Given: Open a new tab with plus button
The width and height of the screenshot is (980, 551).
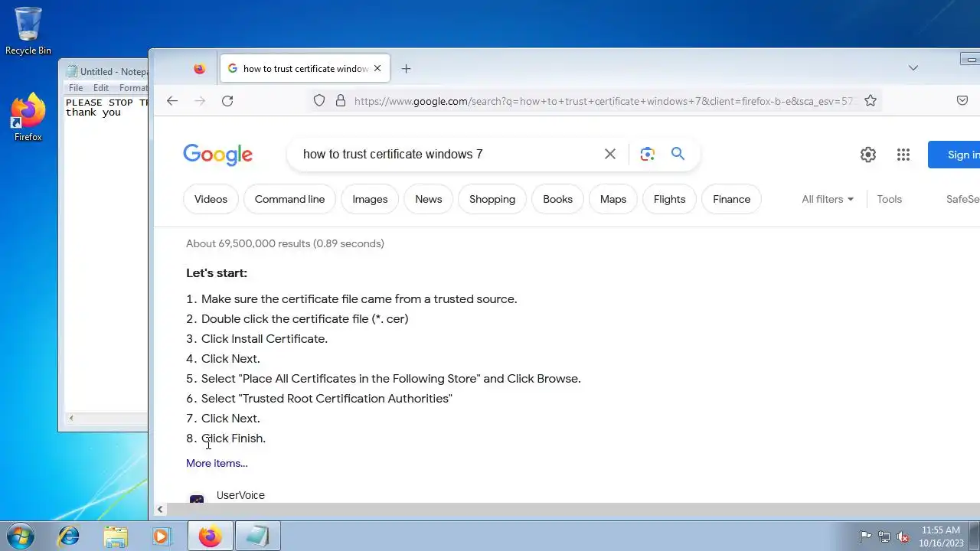Looking at the screenshot, I should click(406, 68).
